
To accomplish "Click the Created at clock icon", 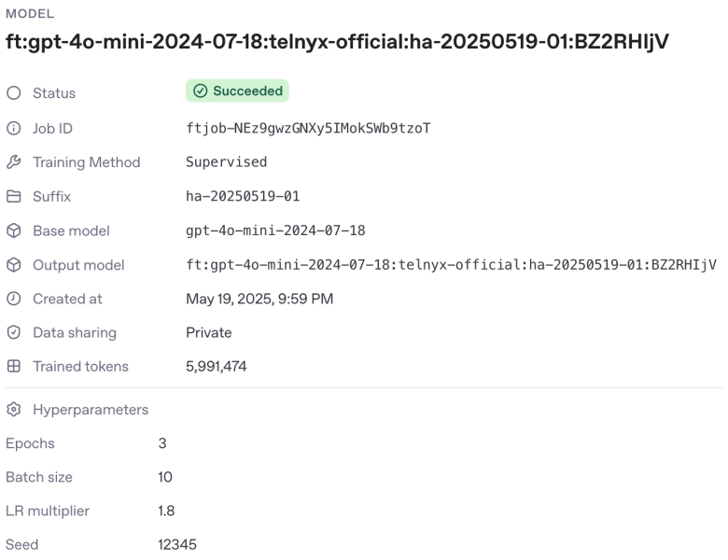I will coord(13,299).
